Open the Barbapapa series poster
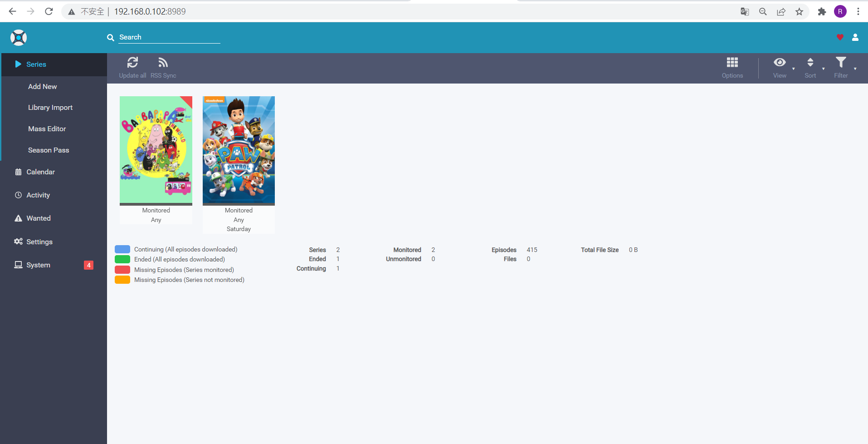Image resolution: width=868 pixels, height=444 pixels. pyautogui.click(x=156, y=150)
